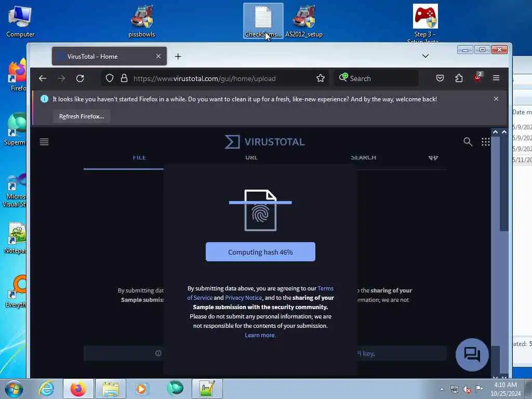The image size is (532, 399).
Task: Open the Firefox desktop shortcut
Action: [x=17, y=75]
